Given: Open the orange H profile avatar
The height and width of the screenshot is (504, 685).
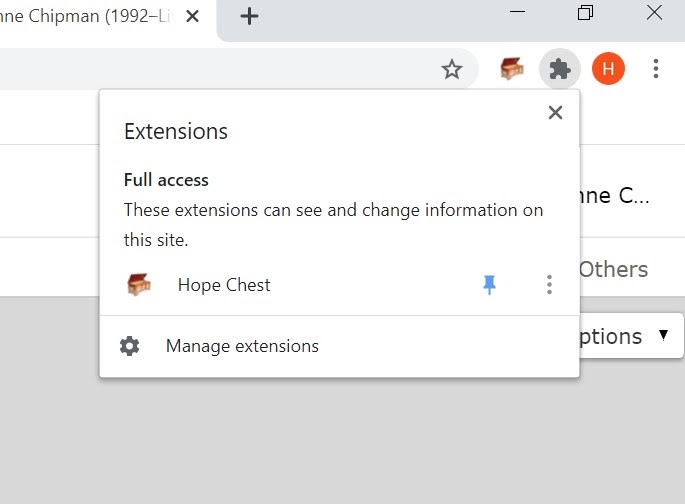Looking at the screenshot, I should (608, 69).
